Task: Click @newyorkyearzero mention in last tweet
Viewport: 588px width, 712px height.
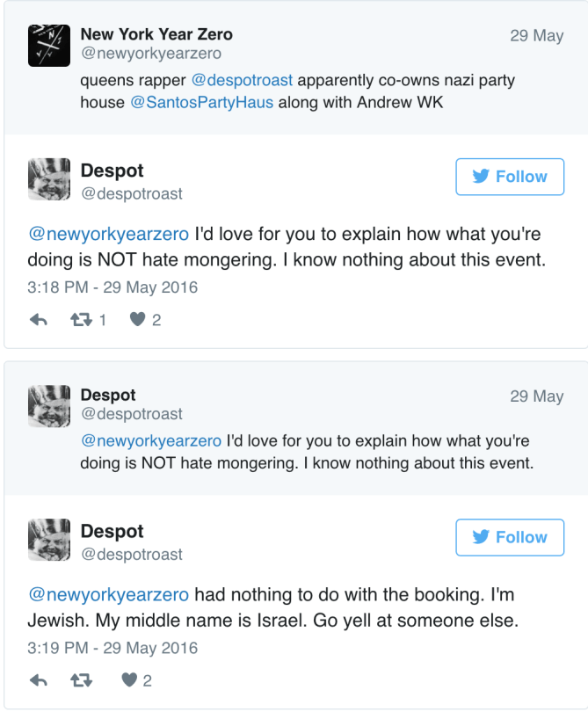Action: [x=109, y=595]
